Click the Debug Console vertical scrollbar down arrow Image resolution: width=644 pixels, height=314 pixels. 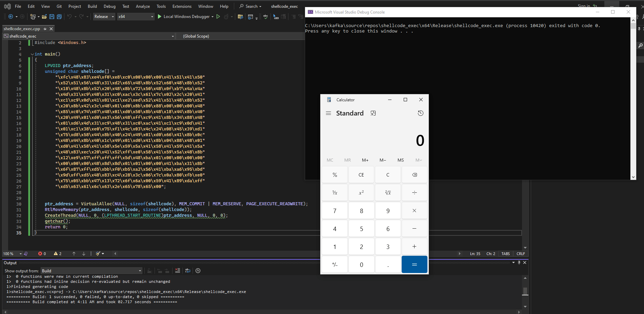pyautogui.click(x=633, y=177)
